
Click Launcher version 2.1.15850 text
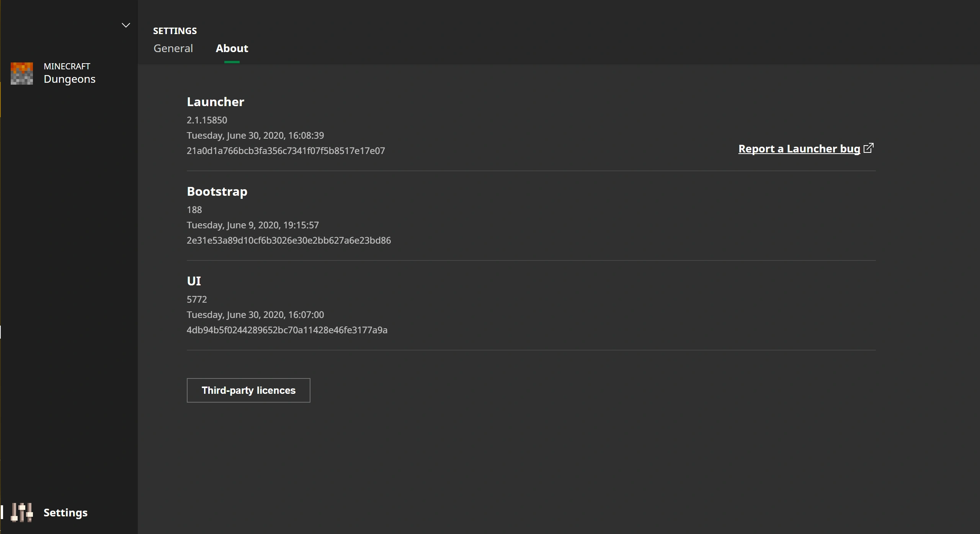207,120
